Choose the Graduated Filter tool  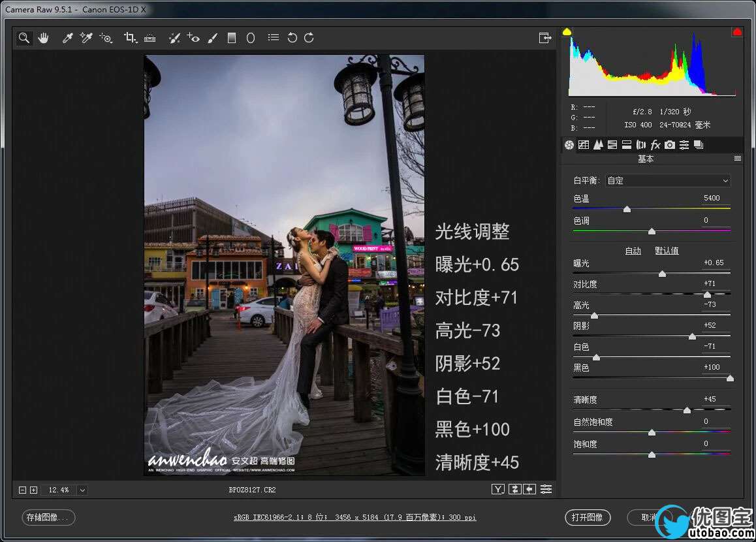tap(232, 38)
